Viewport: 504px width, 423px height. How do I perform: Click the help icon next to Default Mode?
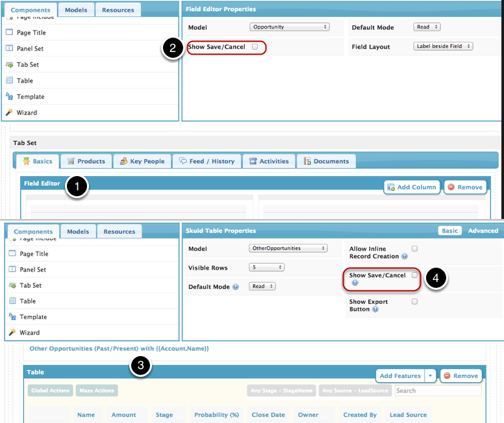[236, 287]
